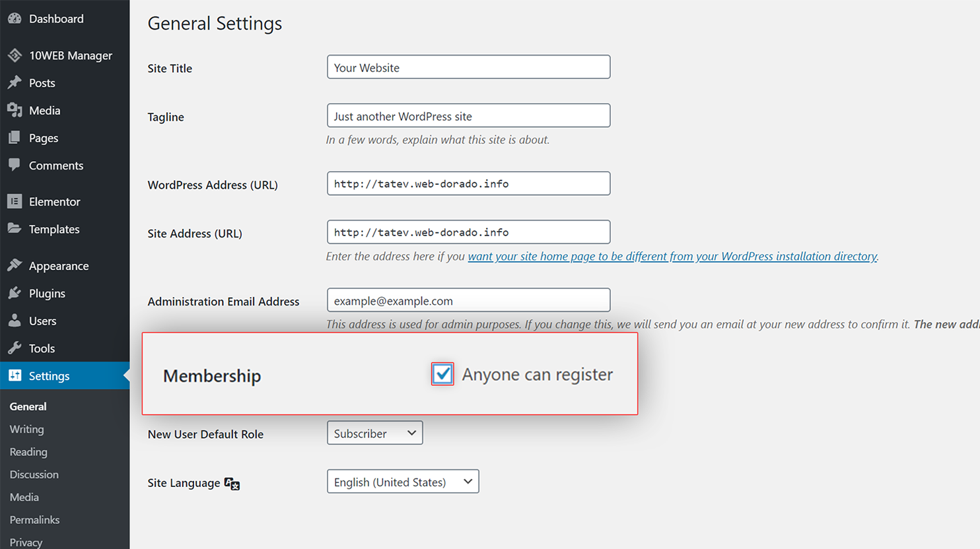Click the Appearance paintbrush icon
Screen dimensions: 980x549
15,265
